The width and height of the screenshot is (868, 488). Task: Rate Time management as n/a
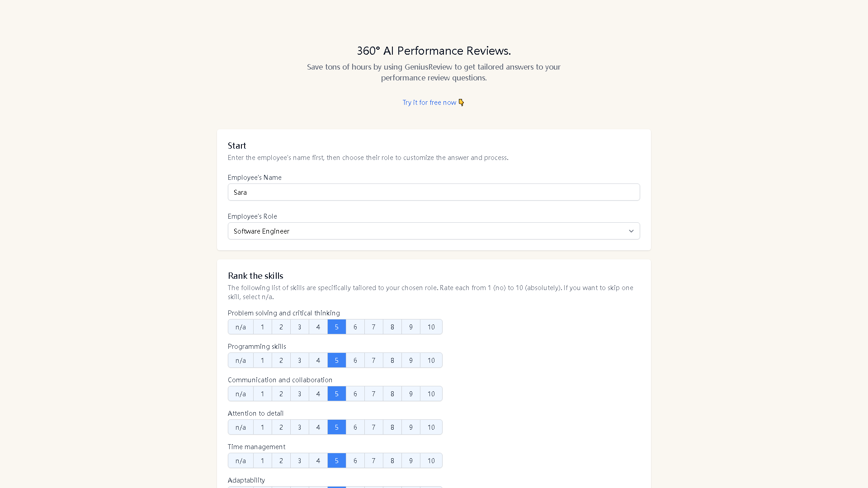click(240, 460)
